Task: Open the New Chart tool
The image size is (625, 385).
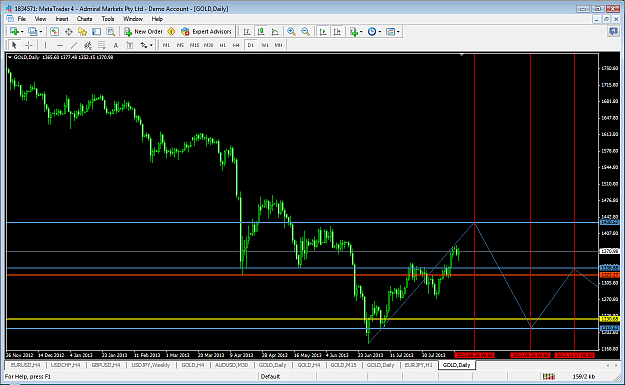Action: 14,31
